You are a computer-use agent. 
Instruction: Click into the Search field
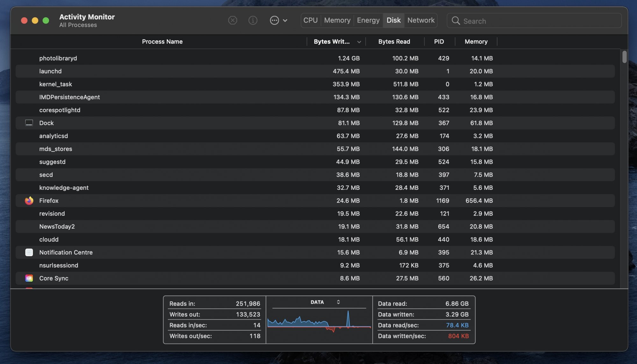click(538, 21)
